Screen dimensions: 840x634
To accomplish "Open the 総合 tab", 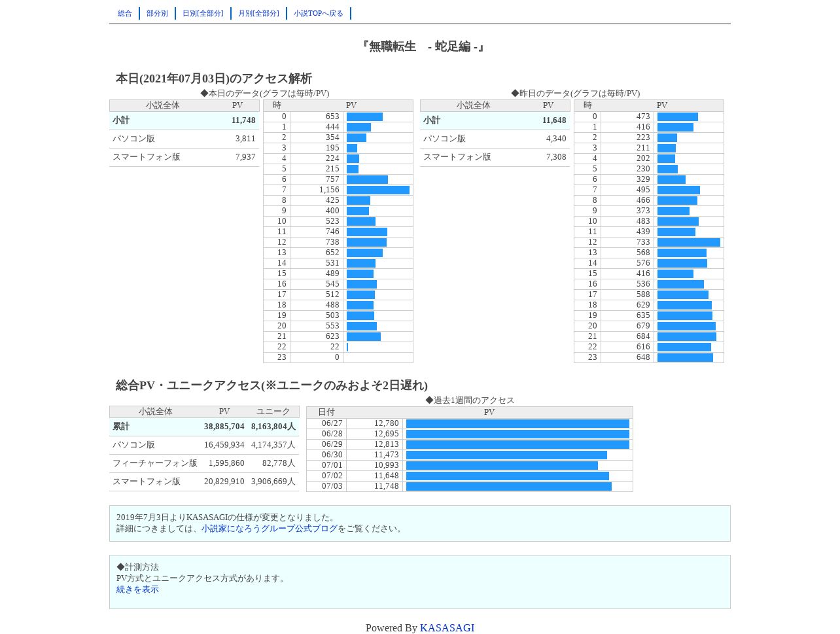I will pos(125,13).
